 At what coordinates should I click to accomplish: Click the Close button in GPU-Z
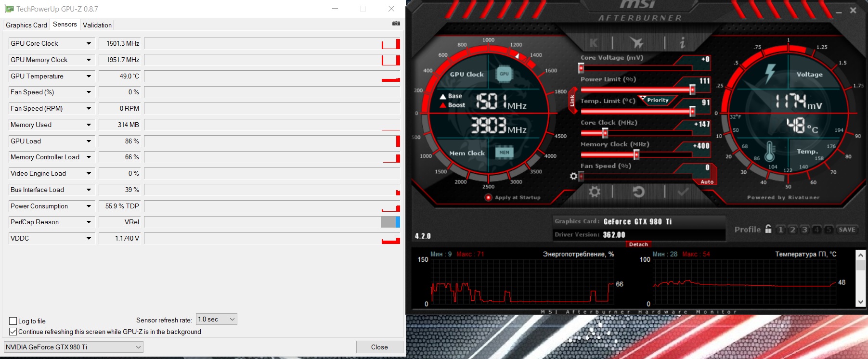(379, 347)
